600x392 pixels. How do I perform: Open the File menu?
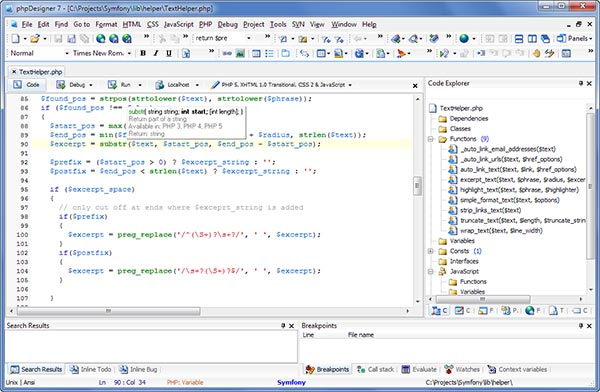pos(27,24)
